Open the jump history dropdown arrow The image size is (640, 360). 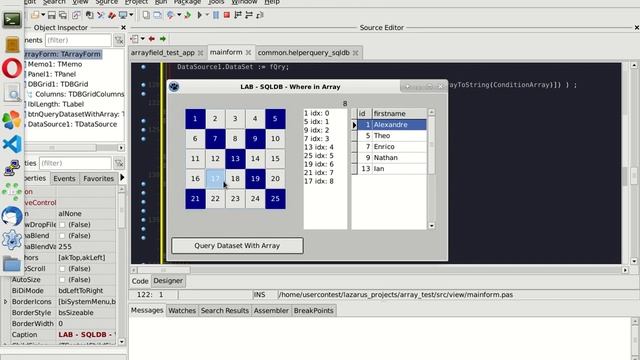pos(142,39)
